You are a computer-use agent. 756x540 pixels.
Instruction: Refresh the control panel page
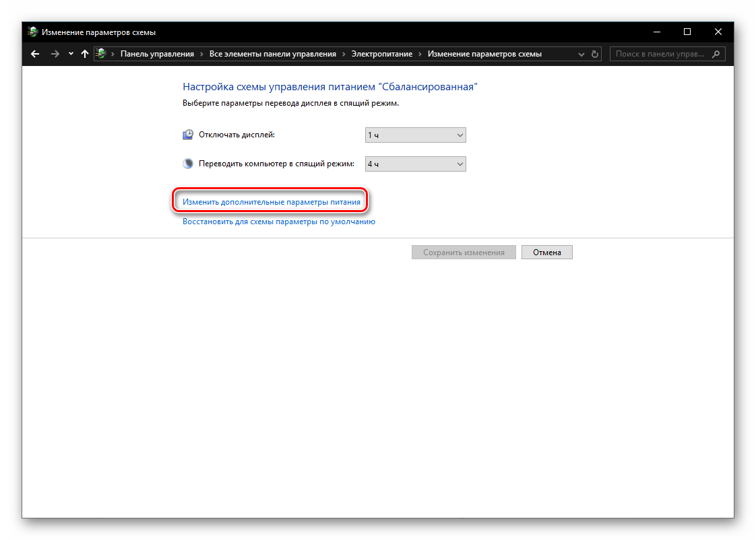pyautogui.click(x=595, y=54)
